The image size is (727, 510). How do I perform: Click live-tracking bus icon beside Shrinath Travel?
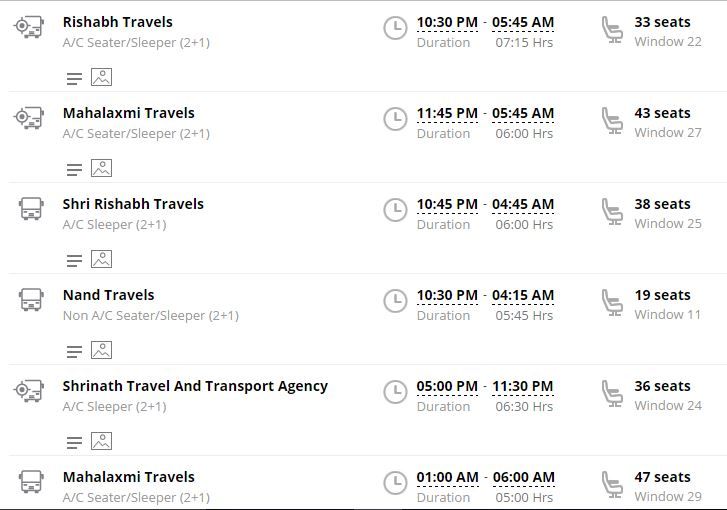point(29,391)
